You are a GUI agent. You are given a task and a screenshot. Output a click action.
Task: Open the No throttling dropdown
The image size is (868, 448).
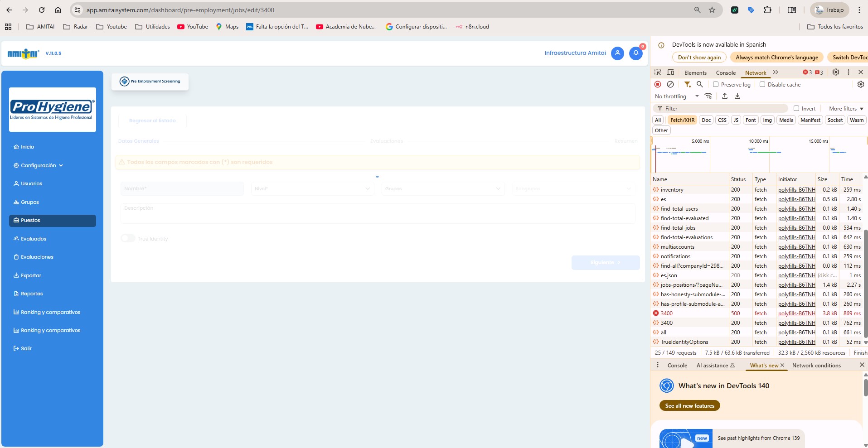[677, 96]
